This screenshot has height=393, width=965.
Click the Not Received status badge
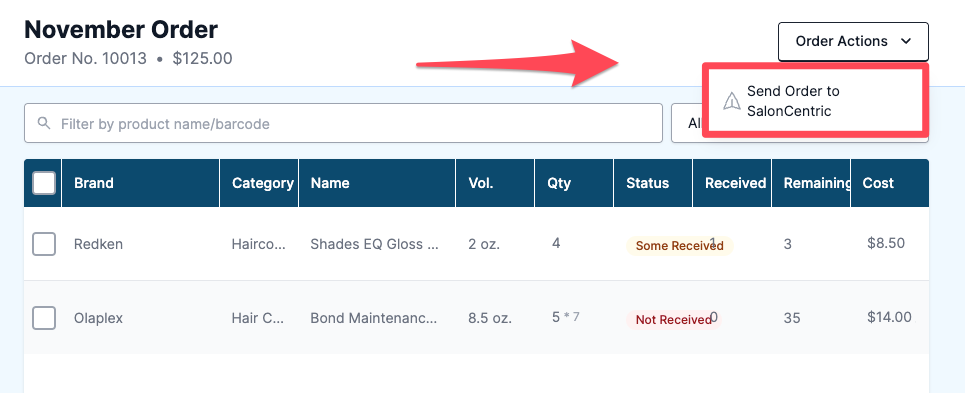(x=673, y=320)
